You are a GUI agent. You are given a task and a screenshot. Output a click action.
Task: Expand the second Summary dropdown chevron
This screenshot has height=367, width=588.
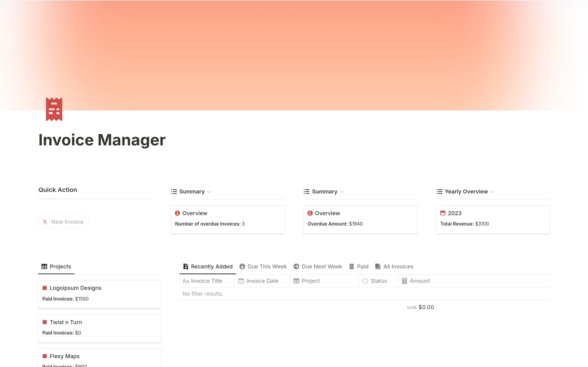point(342,192)
